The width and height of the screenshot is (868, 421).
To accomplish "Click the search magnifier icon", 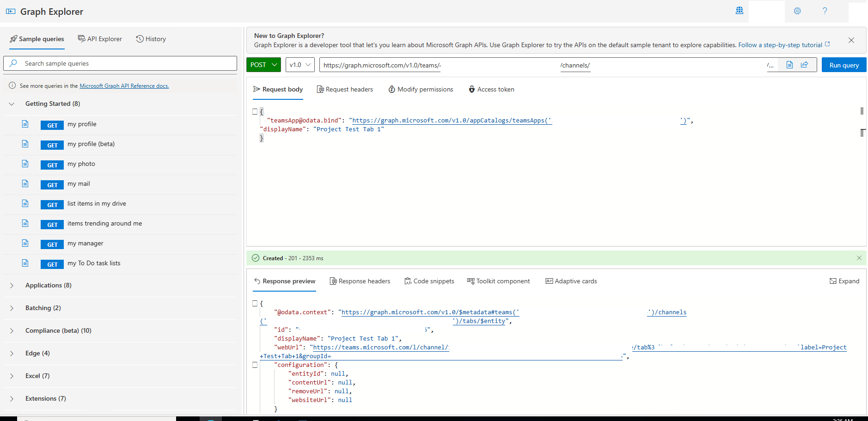I will tap(13, 63).
